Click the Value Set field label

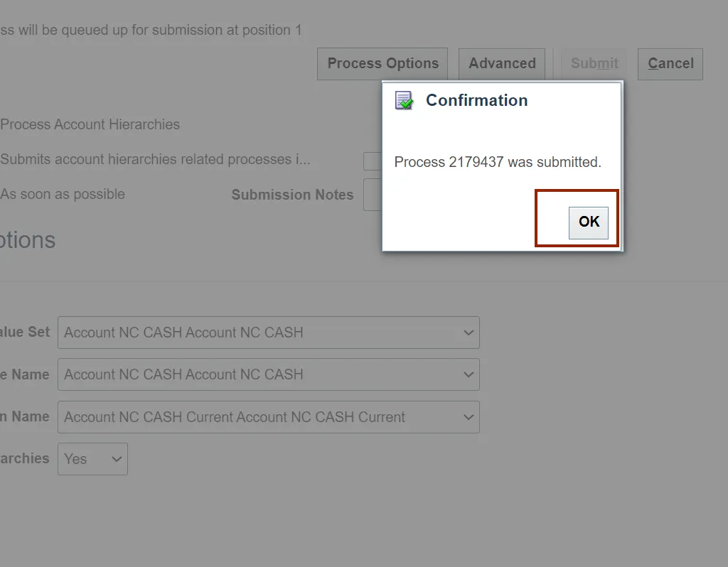pos(26,333)
